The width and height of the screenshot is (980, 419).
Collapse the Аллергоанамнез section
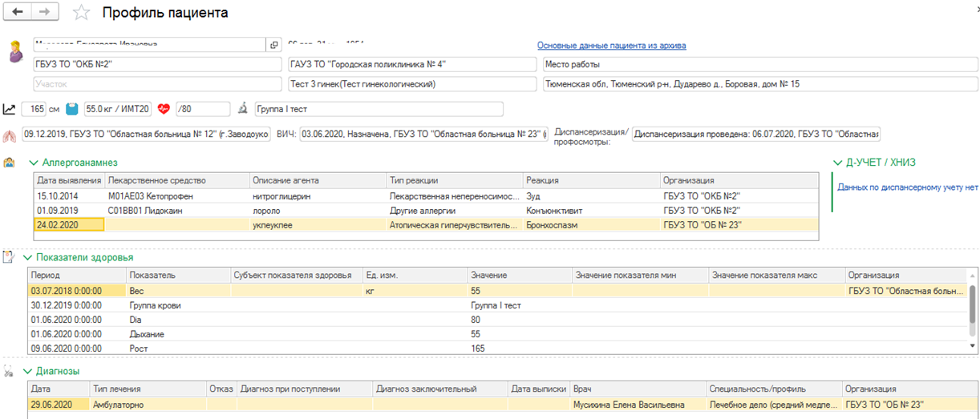pyautogui.click(x=34, y=163)
